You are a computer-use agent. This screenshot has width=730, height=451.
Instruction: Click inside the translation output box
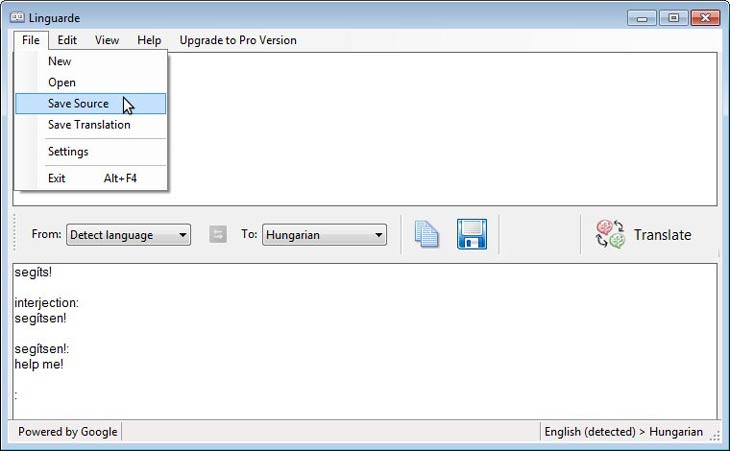tap(365, 341)
